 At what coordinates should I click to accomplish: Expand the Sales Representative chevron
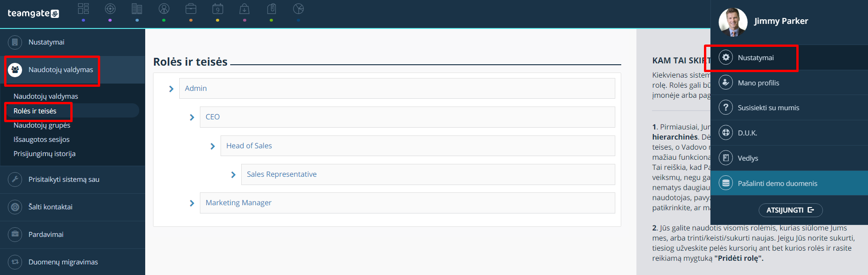pyautogui.click(x=233, y=174)
